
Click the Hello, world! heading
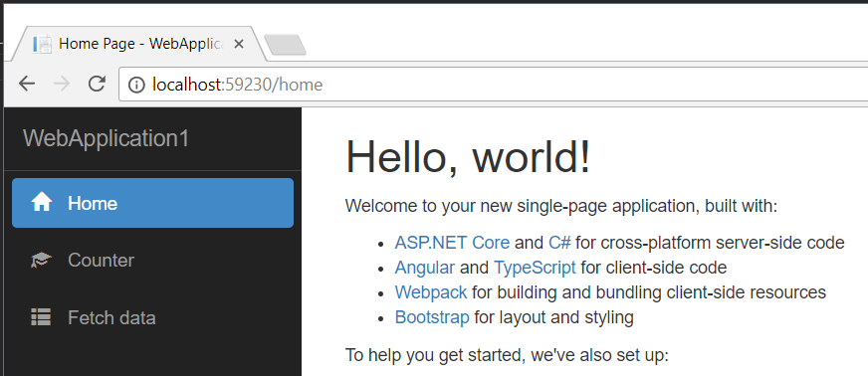point(468,156)
